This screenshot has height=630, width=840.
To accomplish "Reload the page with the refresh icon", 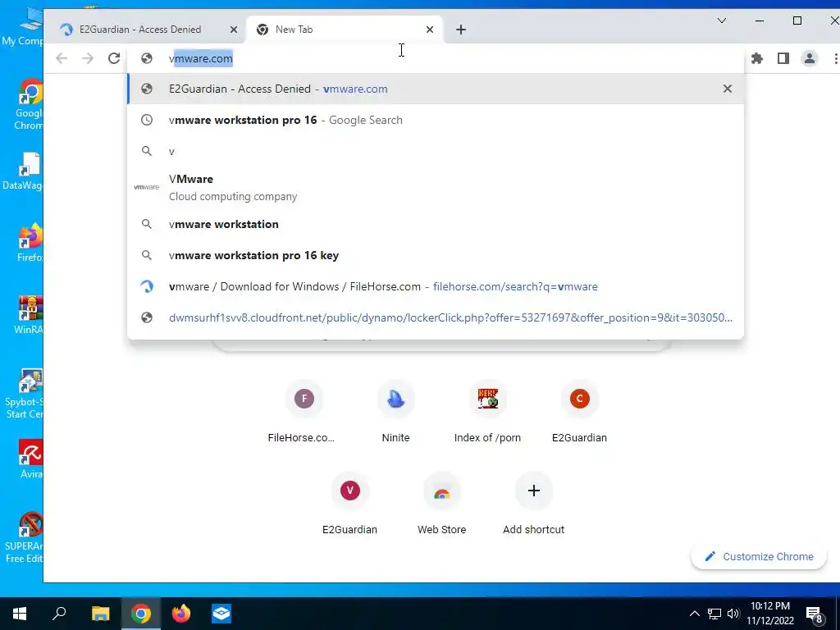I will (x=113, y=58).
